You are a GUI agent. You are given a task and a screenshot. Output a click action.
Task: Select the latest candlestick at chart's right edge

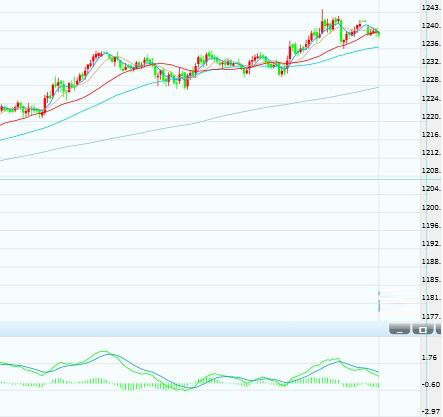tap(378, 33)
